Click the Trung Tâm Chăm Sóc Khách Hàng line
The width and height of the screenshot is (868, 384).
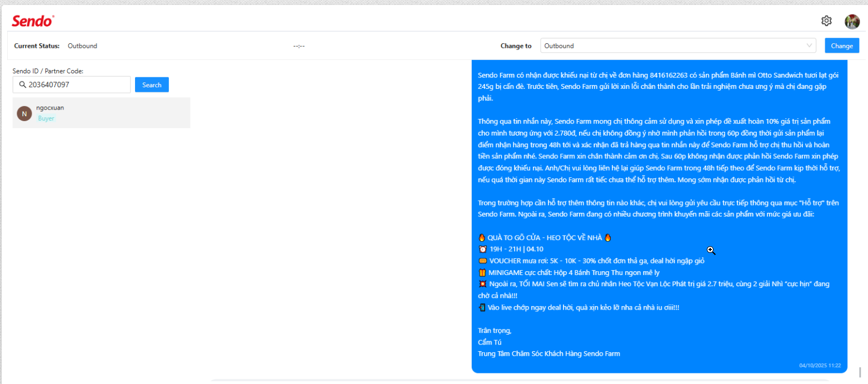549,353
